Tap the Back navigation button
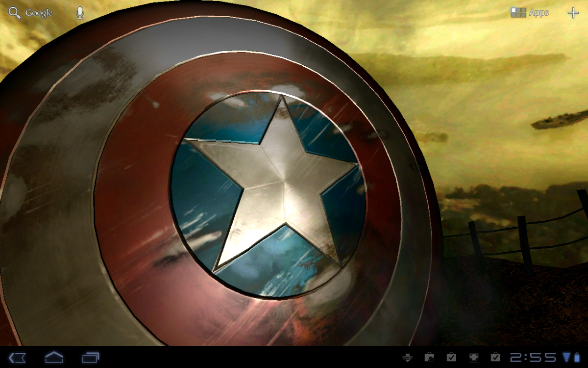 pos(17,357)
